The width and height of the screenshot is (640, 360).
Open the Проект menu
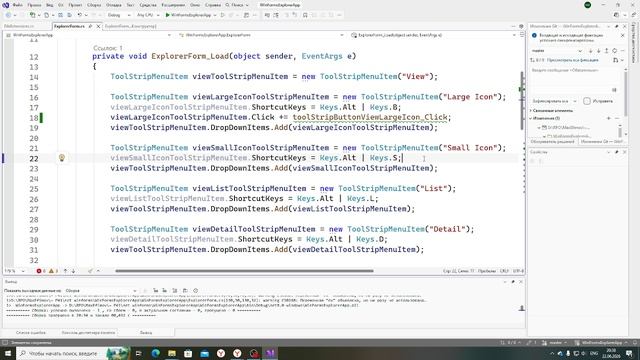point(75,5)
